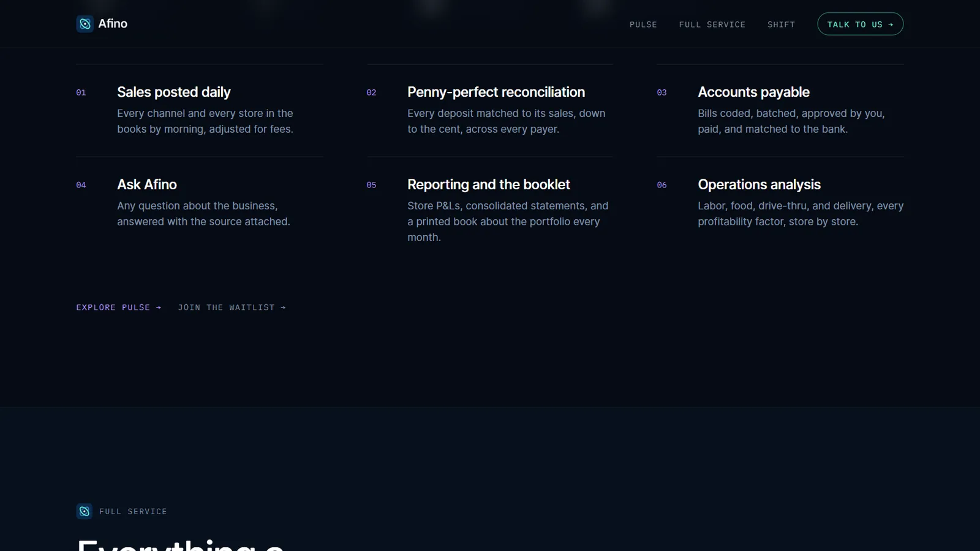Select the Penny-perfect reconciliation heading
The height and width of the screenshot is (551, 980).
[496, 92]
